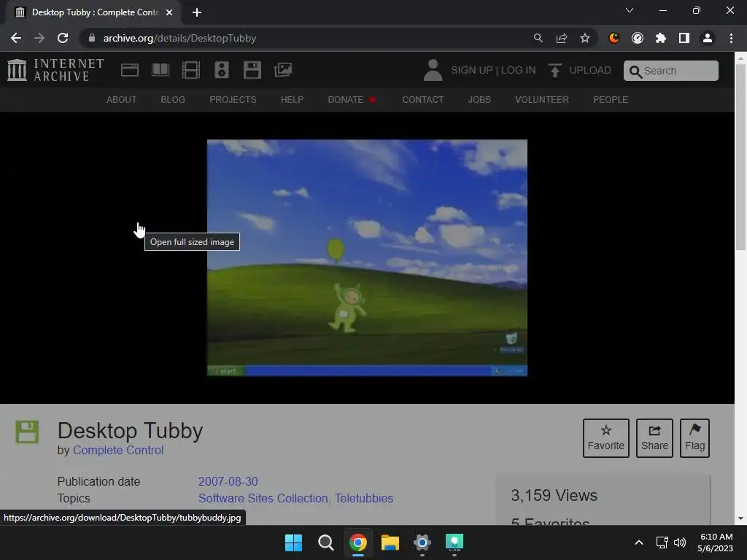This screenshot has height=560, width=747.
Task: Click the green software floppy icon beside title
Action: click(x=27, y=432)
